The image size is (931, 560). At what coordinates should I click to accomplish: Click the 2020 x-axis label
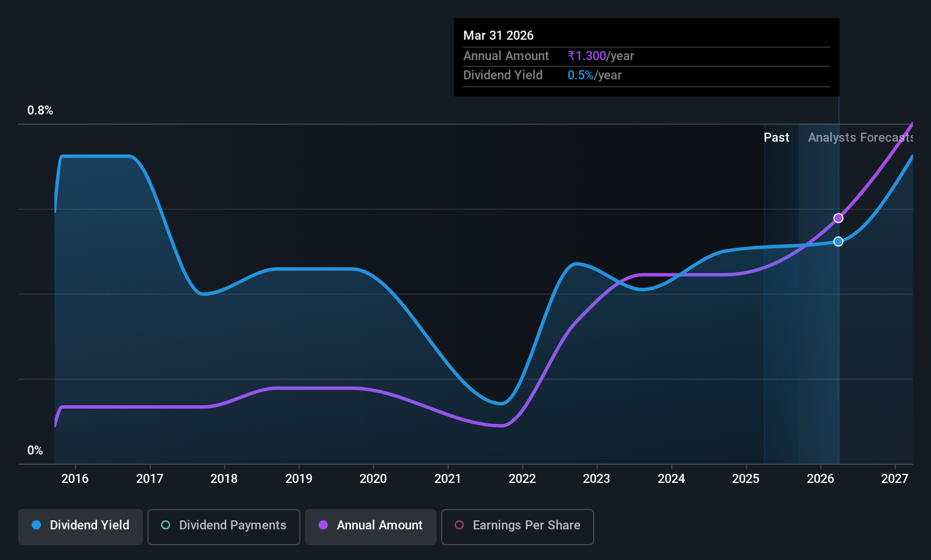click(373, 479)
